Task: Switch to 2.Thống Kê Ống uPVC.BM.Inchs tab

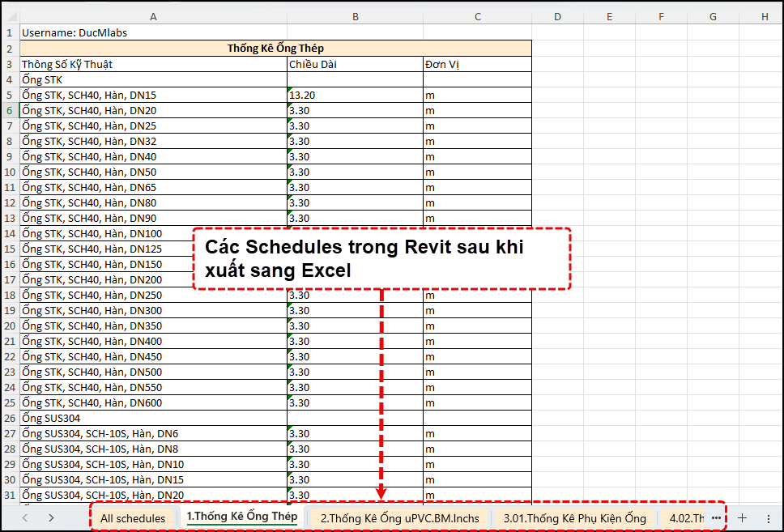Action: pyautogui.click(x=399, y=518)
